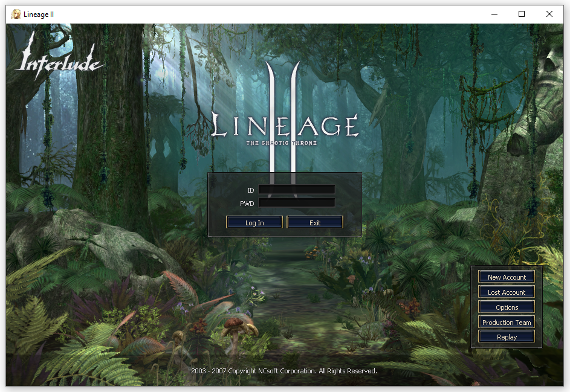Click the Log In button
The width and height of the screenshot is (570, 392).
point(254,222)
